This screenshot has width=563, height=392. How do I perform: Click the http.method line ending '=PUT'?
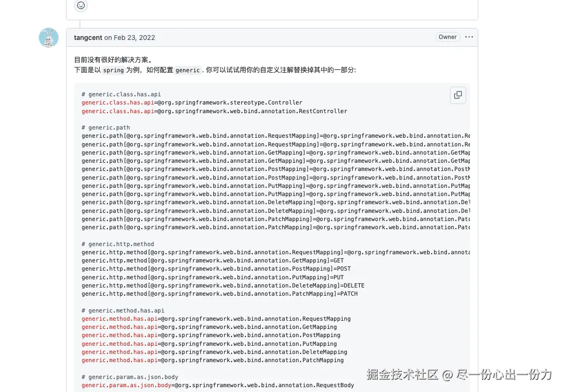[212, 277]
